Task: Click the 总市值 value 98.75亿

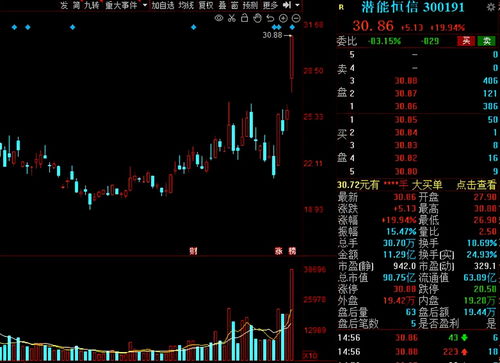Action: [x=399, y=278]
